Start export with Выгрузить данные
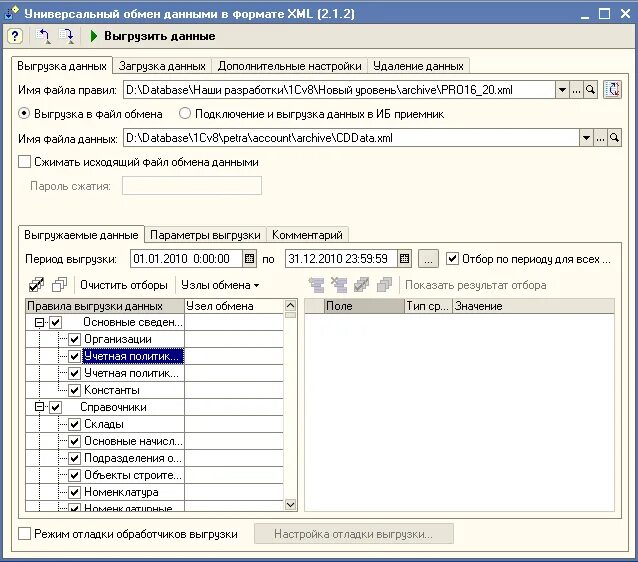This screenshot has width=638, height=562. (160, 36)
